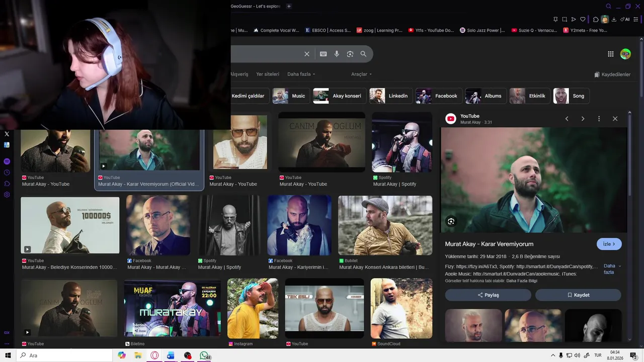Open the snapshot capture icon in the address bar

pos(565,20)
